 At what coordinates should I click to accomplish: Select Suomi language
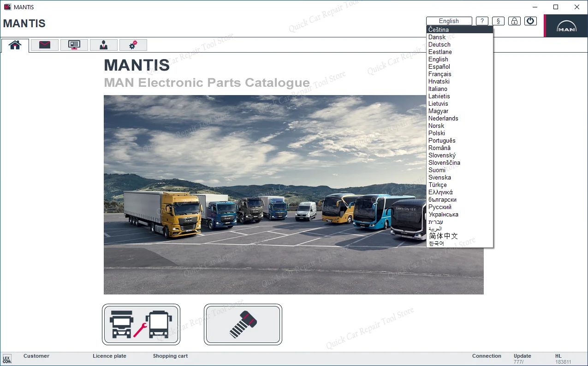[x=460, y=170]
